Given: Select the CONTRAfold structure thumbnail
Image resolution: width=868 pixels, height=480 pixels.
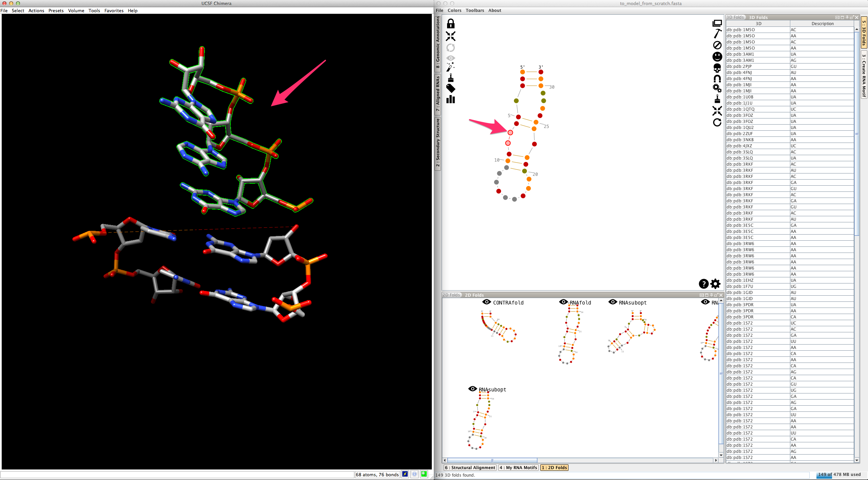Looking at the screenshot, I should 499,326.
